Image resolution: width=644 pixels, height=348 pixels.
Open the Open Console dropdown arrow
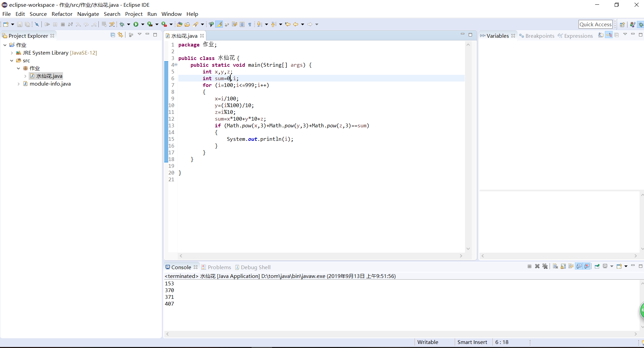click(626, 266)
